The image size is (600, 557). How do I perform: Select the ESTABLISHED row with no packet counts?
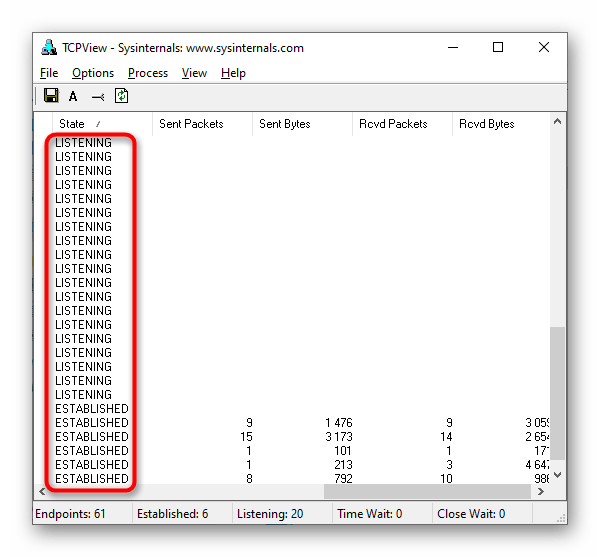click(292, 409)
